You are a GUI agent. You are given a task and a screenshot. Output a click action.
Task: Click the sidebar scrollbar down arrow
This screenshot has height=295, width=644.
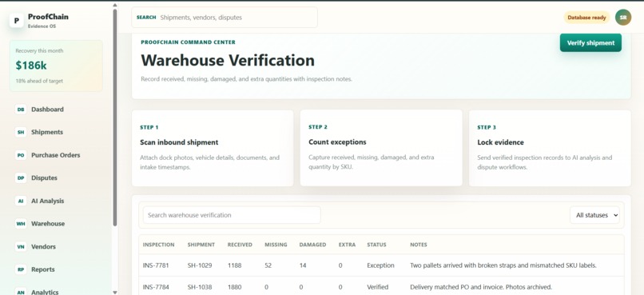click(x=115, y=292)
